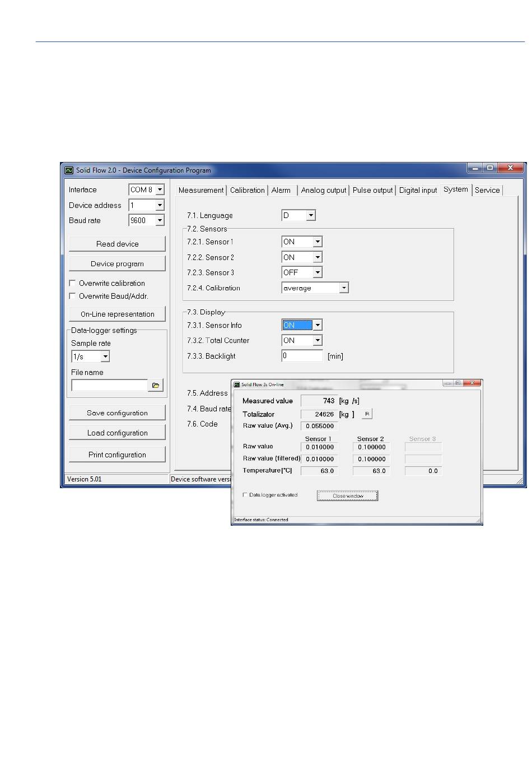Viewport: 532px width, 783px height.
Task: Switch to the Measurement tab
Action: point(201,191)
